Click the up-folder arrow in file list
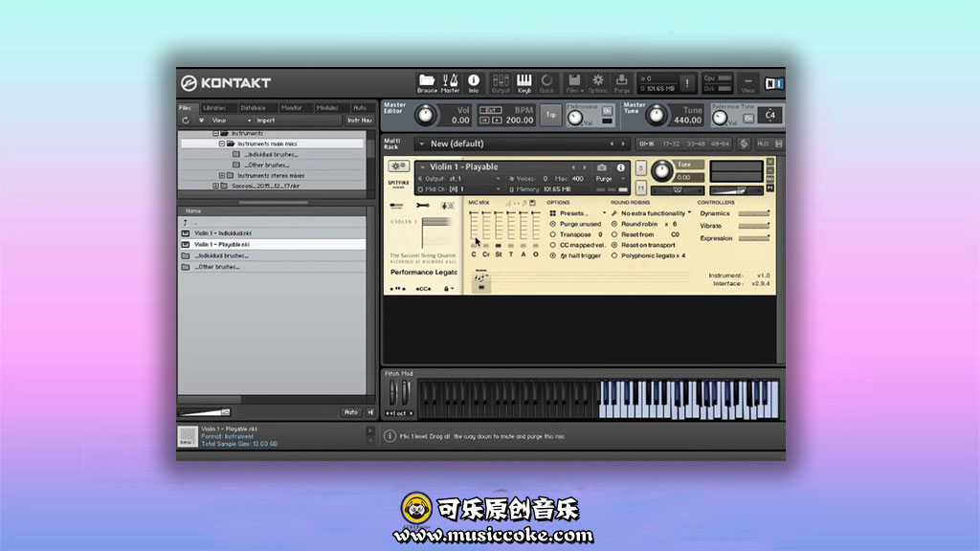The image size is (980, 551). (x=185, y=222)
